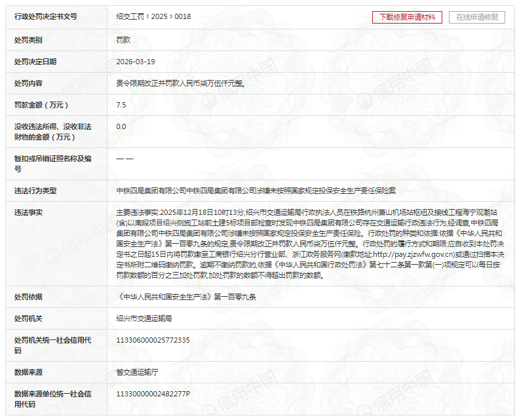The image size is (519, 420).
Task: Click the 处罚机关 row label
Action: click(x=28, y=318)
